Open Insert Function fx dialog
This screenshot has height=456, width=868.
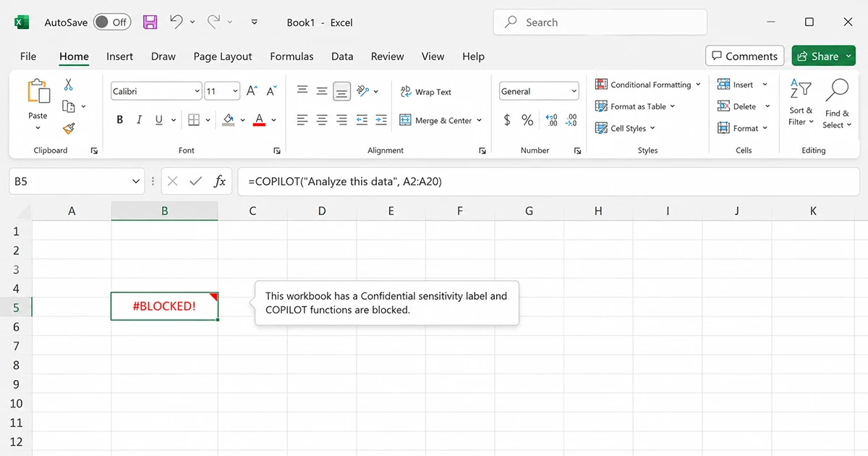click(x=220, y=182)
